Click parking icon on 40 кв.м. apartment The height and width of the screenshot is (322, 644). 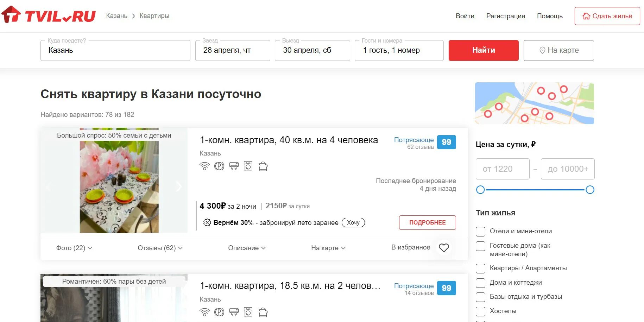[219, 166]
